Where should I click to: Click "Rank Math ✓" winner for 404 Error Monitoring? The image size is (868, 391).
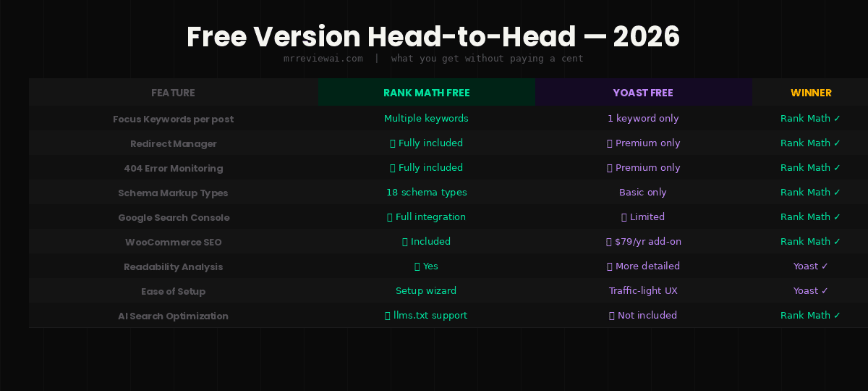pos(810,167)
